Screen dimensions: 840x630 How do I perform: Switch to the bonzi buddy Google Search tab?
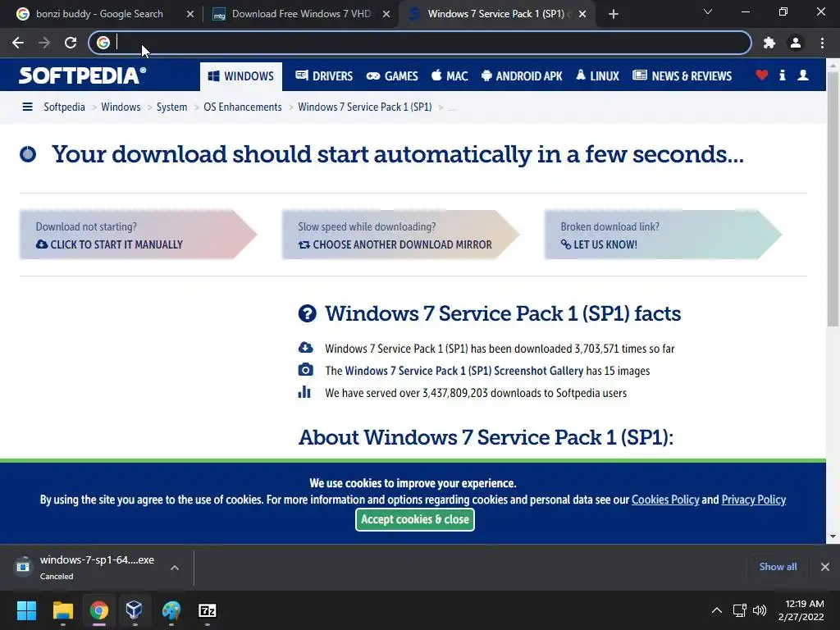(98, 14)
